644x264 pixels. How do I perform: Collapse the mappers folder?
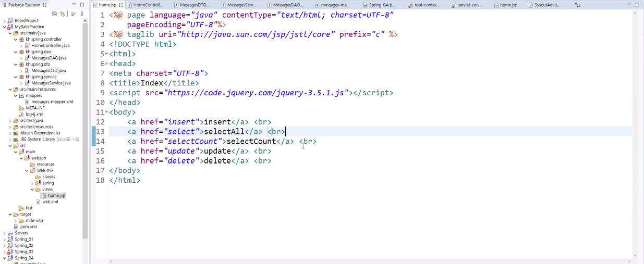tap(16, 95)
